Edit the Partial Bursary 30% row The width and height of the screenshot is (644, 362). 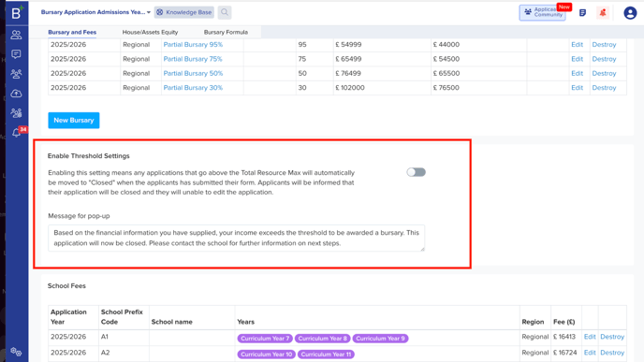click(x=577, y=87)
